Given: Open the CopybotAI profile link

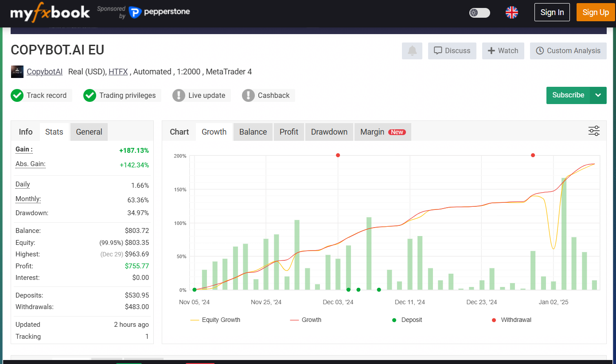Looking at the screenshot, I should pos(45,72).
